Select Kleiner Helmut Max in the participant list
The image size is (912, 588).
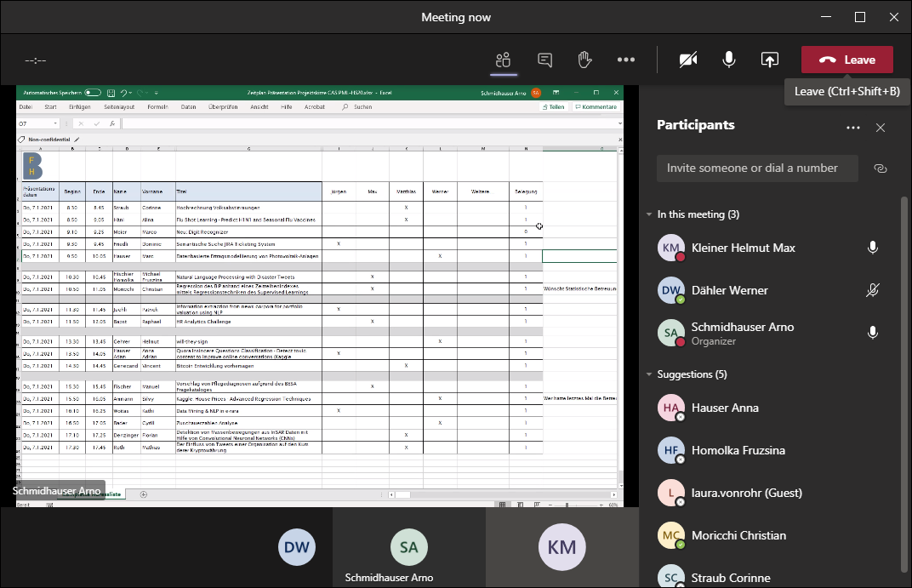coord(743,248)
